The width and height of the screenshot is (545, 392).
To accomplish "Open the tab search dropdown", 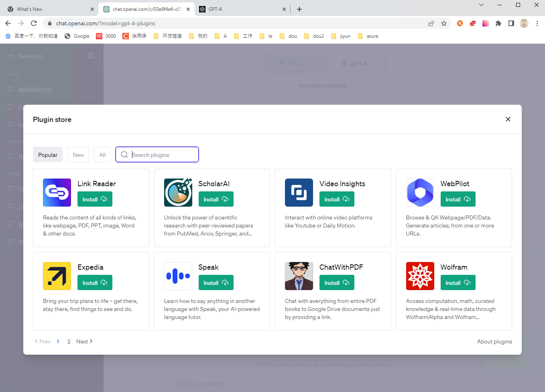I will pos(481,5).
